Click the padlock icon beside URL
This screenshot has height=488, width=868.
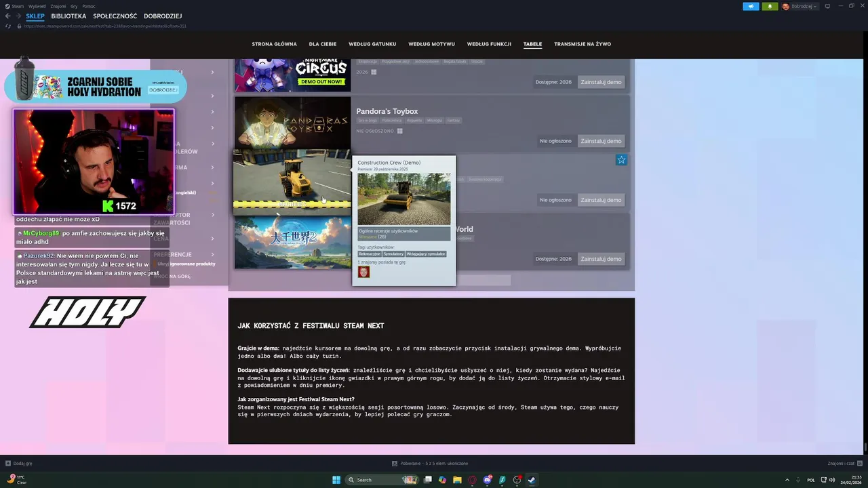(20, 26)
